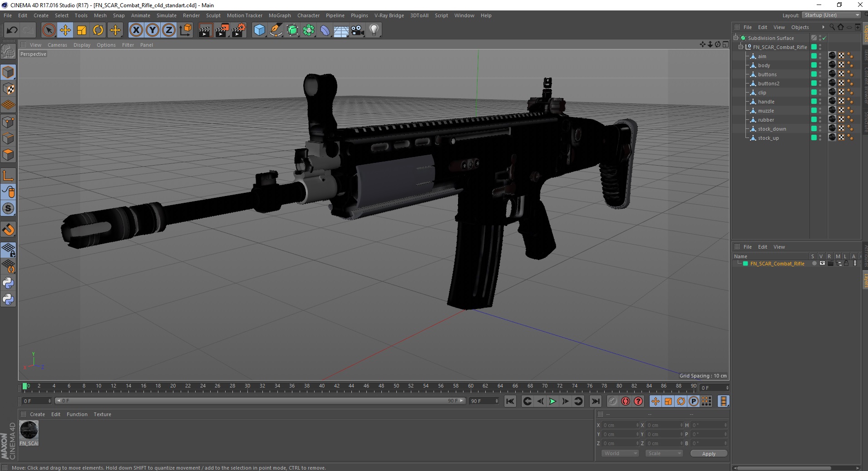Click the material tag on handle object

[x=832, y=101]
